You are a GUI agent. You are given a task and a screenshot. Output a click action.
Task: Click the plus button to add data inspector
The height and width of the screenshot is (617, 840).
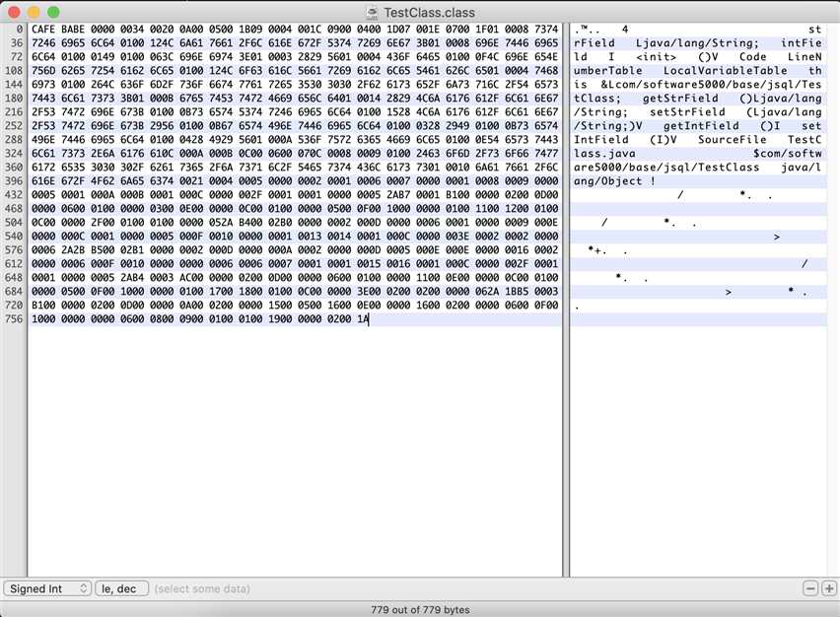829,588
